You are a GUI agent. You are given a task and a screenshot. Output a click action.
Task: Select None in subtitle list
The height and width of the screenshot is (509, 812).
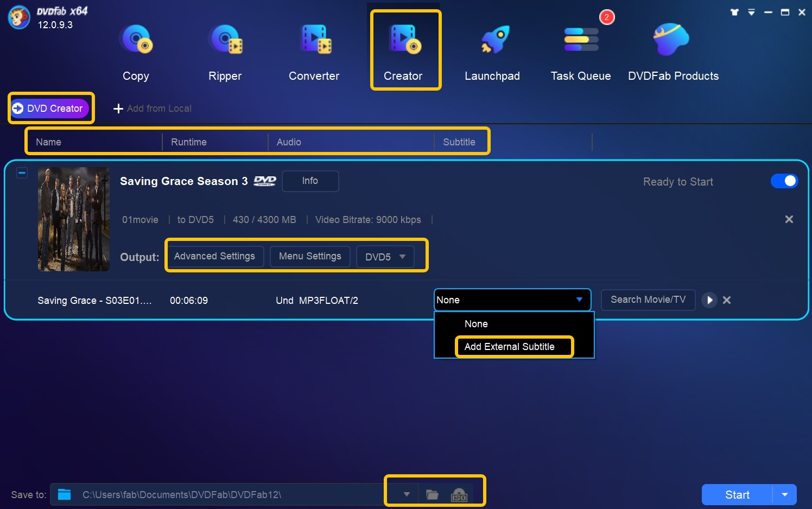(x=476, y=324)
